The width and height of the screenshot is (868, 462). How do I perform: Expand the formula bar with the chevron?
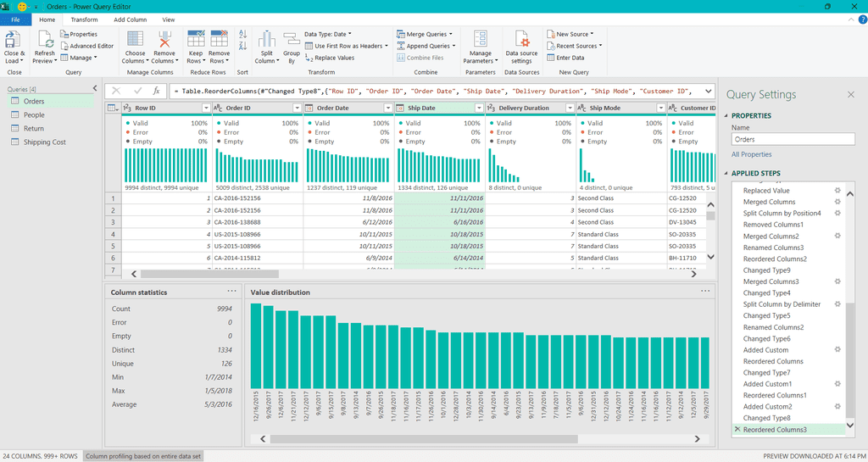pos(708,91)
